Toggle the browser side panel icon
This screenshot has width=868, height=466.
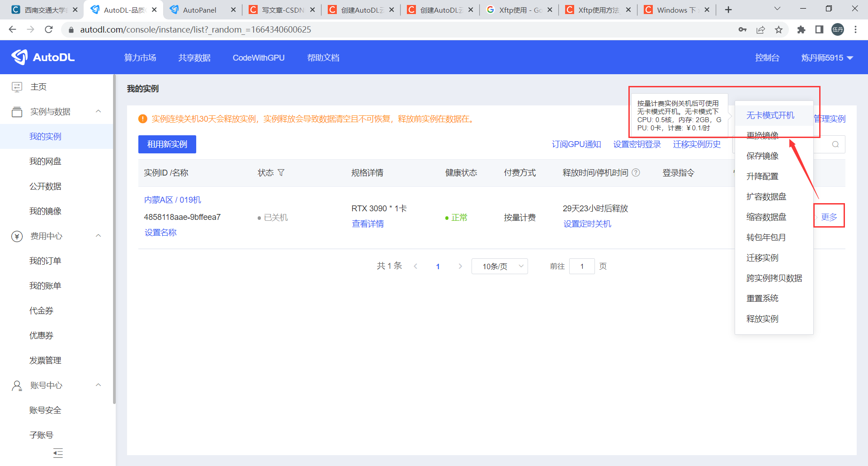(819, 29)
